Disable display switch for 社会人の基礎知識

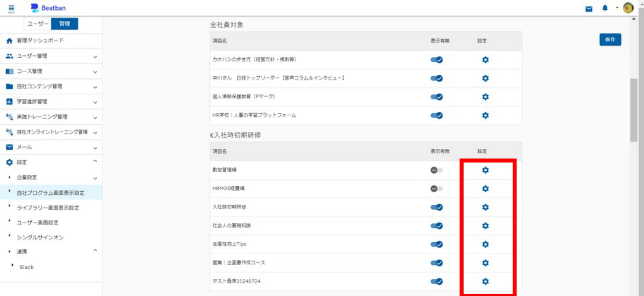437,226
